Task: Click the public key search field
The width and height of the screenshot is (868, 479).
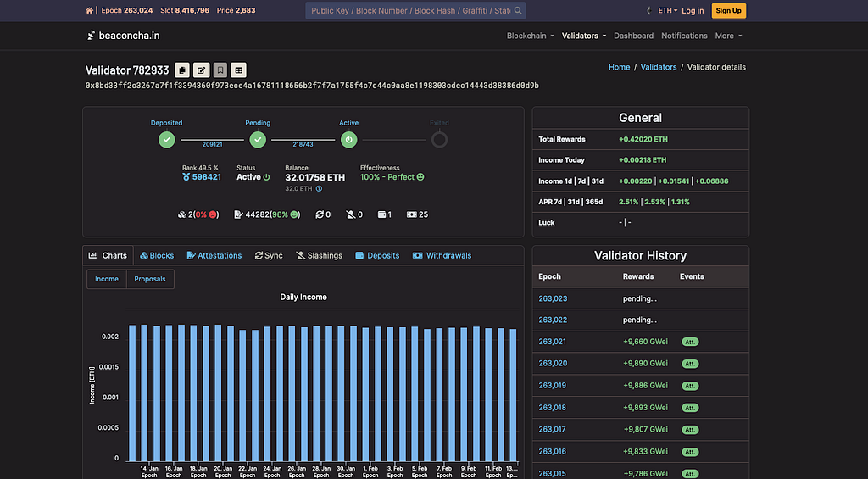Action: pos(409,10)
